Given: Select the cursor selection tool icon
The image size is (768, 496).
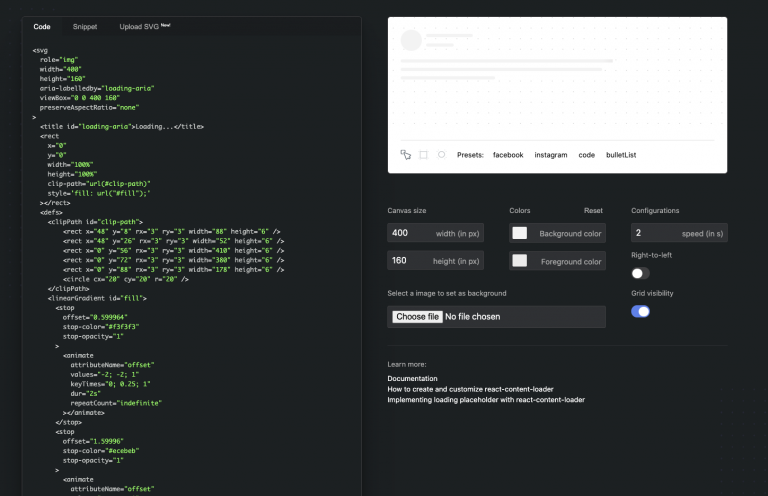Looking at the screenshot, I should [x=406, y=155].
